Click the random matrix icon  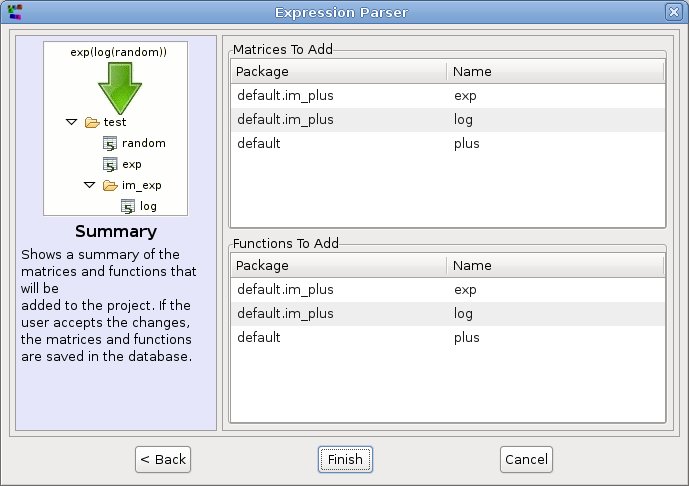pyautogui.click(x=110, y=144)
